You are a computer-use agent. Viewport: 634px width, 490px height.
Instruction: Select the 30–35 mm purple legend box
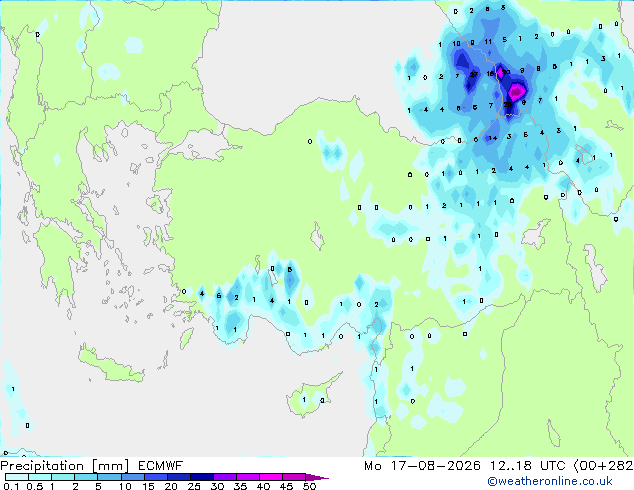[224, 477]
